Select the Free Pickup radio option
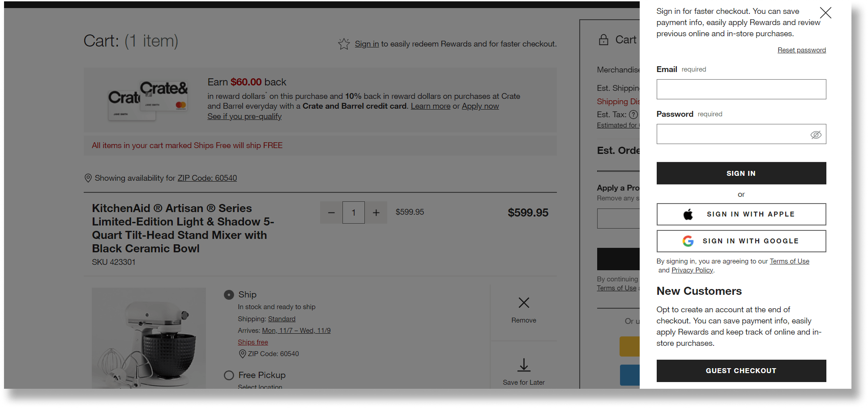The width and height of the screenshot is (868, 408). point(229,375)
